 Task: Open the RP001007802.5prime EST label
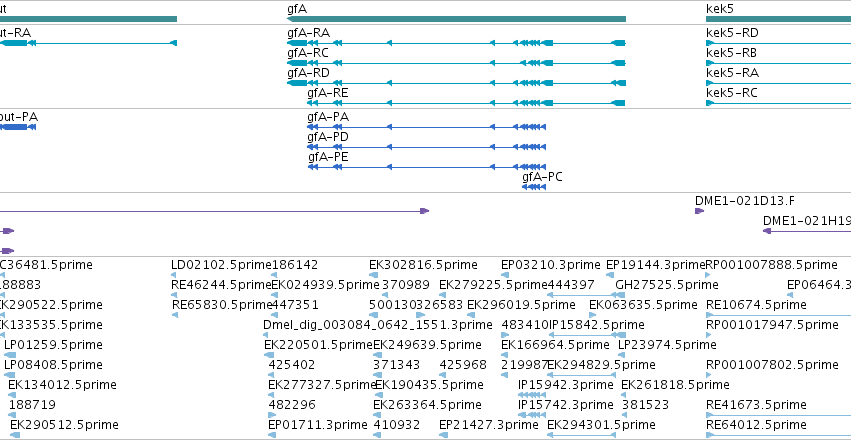(x=772, y=365)
